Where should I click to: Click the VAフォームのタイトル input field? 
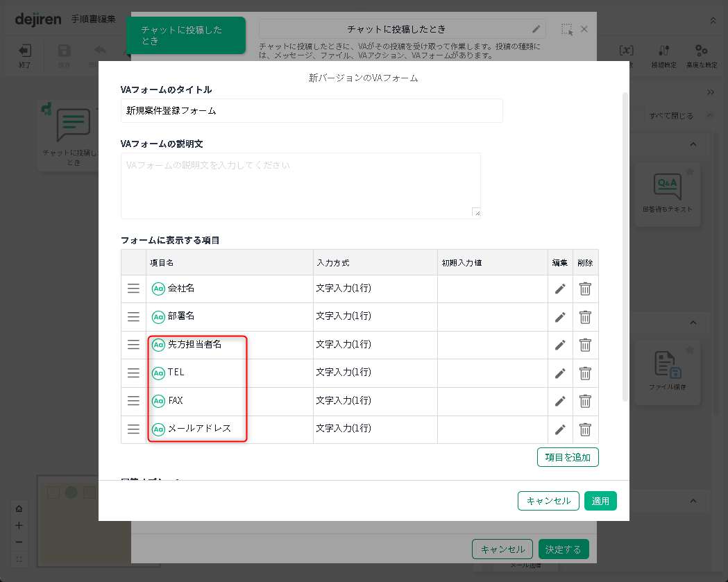click(312, 111)
